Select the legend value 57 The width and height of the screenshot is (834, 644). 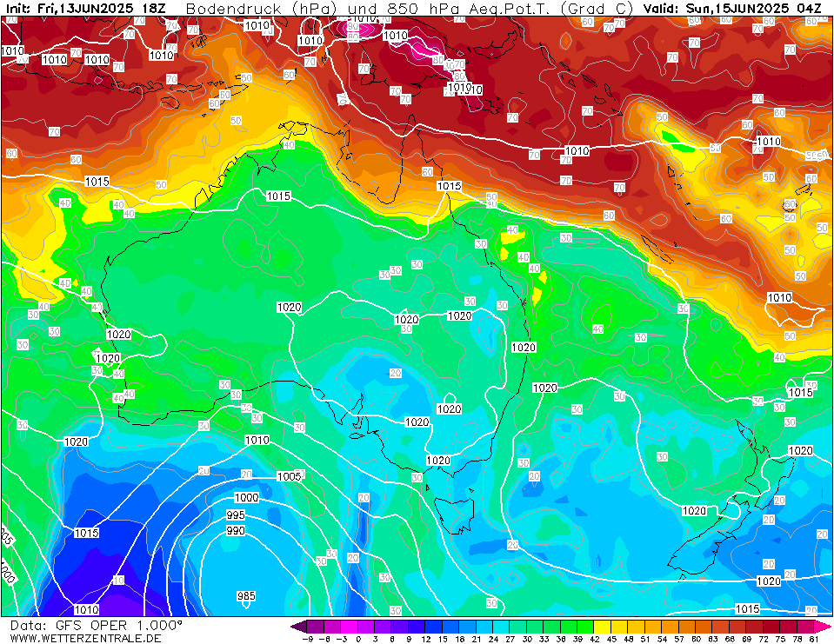tap(678, 639)
